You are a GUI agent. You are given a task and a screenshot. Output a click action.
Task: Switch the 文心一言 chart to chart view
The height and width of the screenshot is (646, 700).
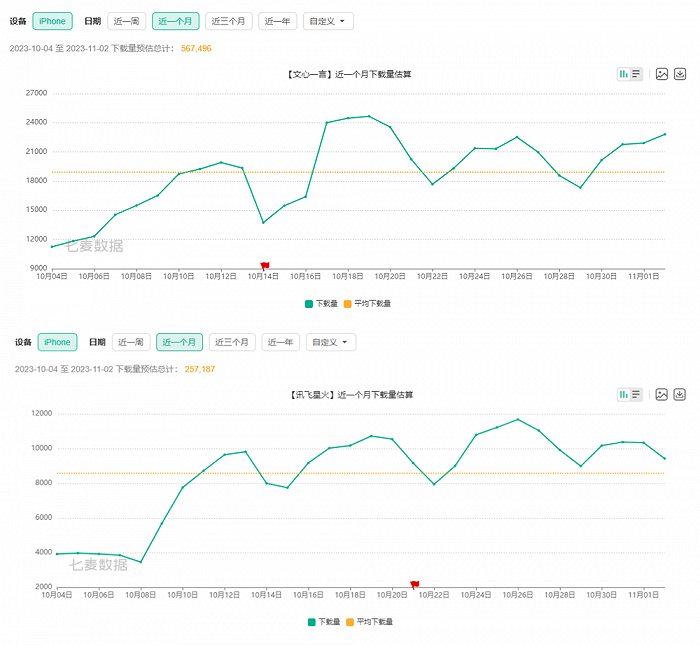[x=624, y=74]
